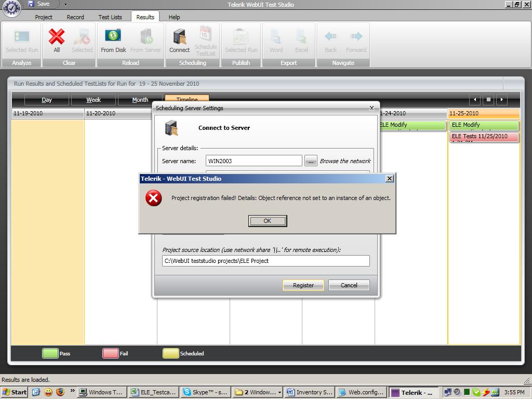Open the Windows Start menu

click(14, 392)
